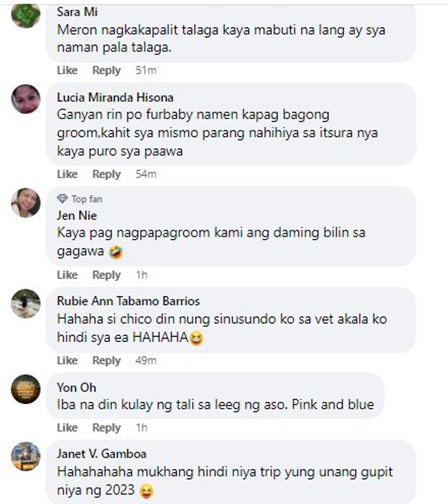
Task: Like Yon Oh's comment
Action: (x=67, y=428)
